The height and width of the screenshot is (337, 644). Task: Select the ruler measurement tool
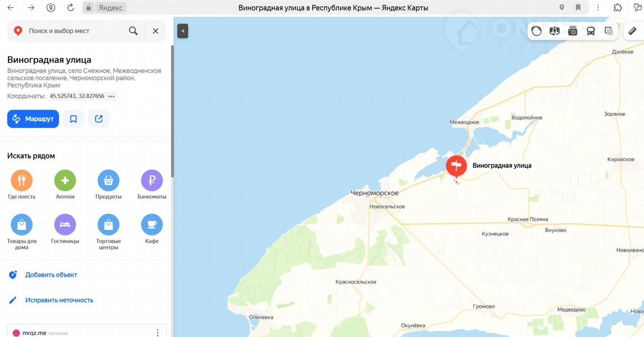pyautogui.click(x=633, y=31)
